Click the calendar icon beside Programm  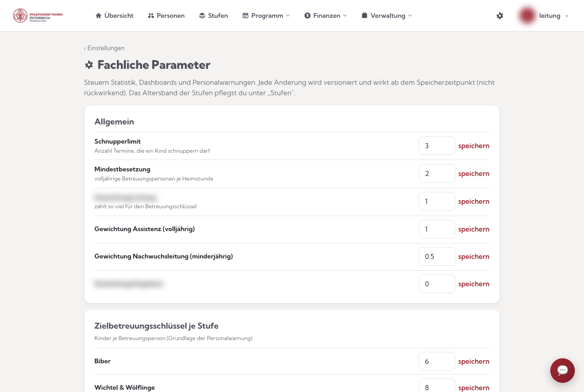245,15
